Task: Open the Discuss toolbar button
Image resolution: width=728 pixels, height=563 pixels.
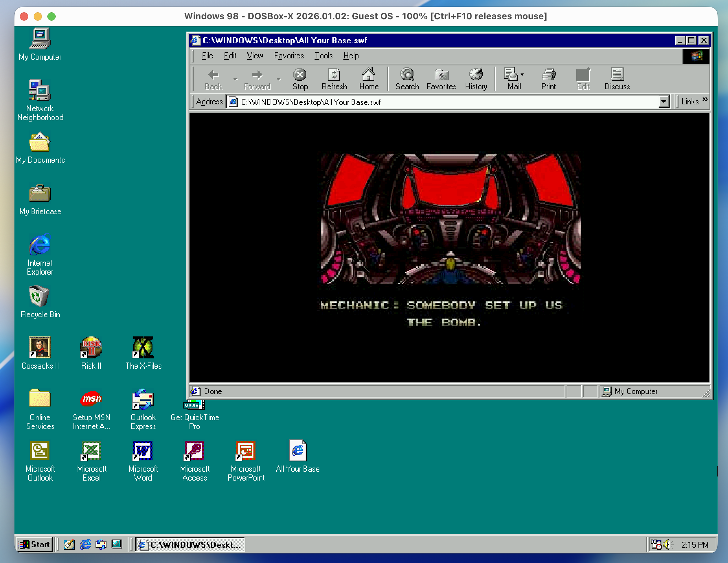Action: (x=617, y=79)
